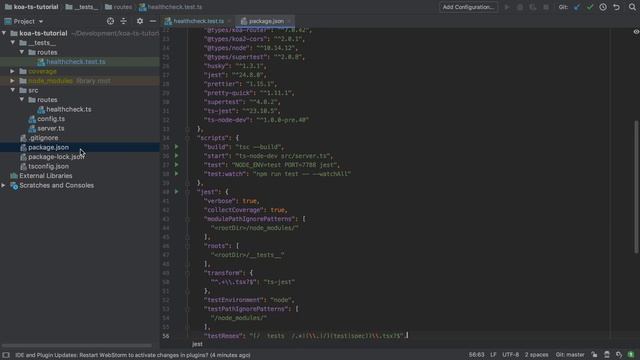Change 2 spaces indent setting

[536, 355]
